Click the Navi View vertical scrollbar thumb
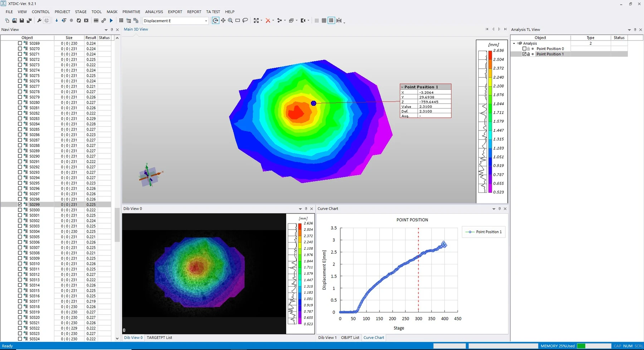Image resolution: width=644 pixels, height=350 pixels. click(117, 225)
